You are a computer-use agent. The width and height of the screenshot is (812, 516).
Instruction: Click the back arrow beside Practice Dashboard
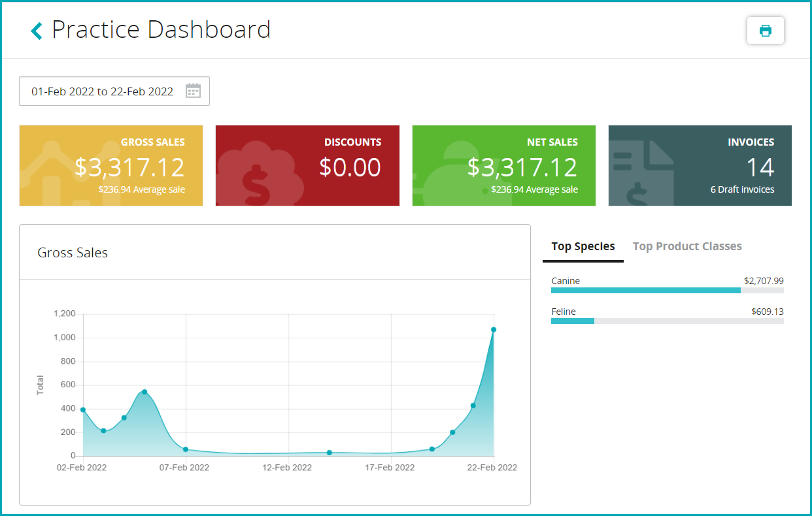click(x=37, y=31)
